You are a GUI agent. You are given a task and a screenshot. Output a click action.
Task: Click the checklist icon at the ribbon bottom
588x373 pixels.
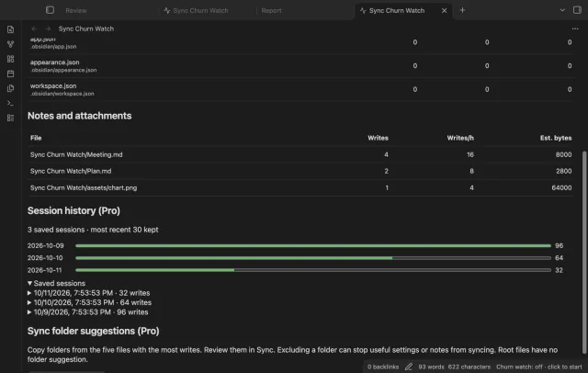10,118
